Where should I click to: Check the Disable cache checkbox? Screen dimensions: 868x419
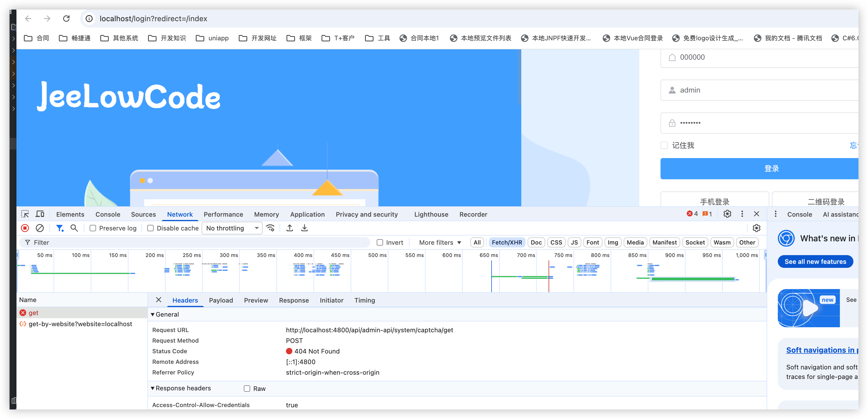click(151, 228)
